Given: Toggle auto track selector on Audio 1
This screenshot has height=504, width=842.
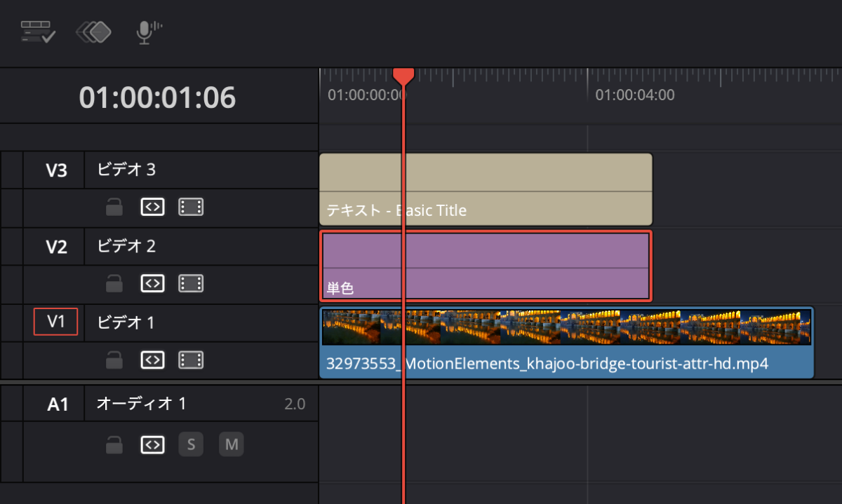Looking at the screenshot, I should pos(152,444).
